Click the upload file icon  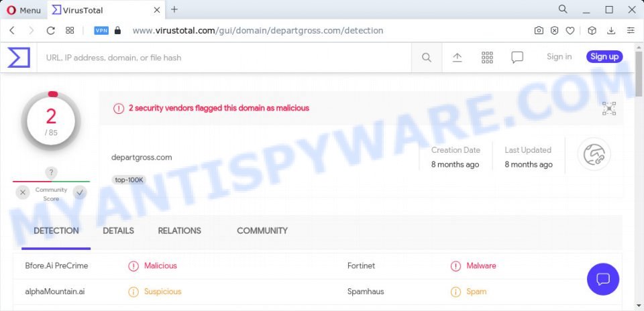(x=457, y=58)
